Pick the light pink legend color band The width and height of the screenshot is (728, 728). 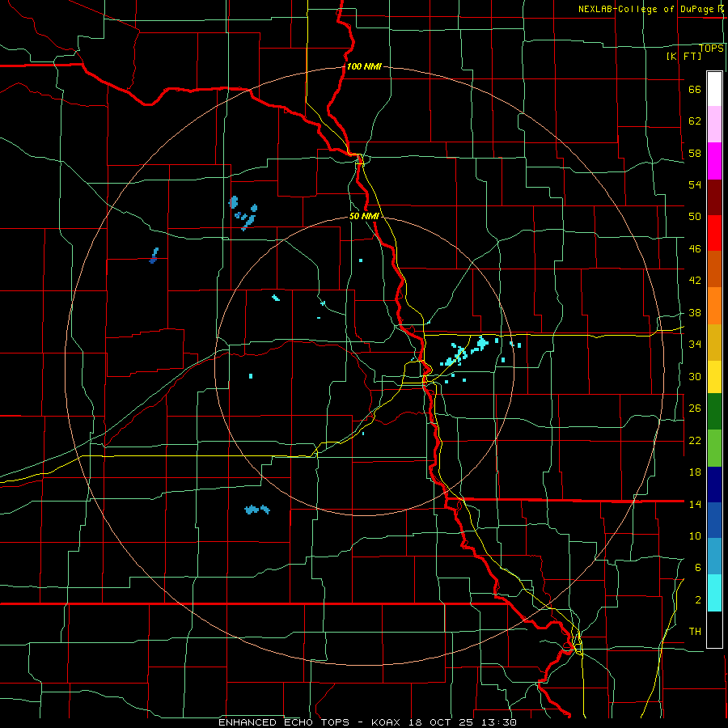pyautogui.click(x=714, y=124)
